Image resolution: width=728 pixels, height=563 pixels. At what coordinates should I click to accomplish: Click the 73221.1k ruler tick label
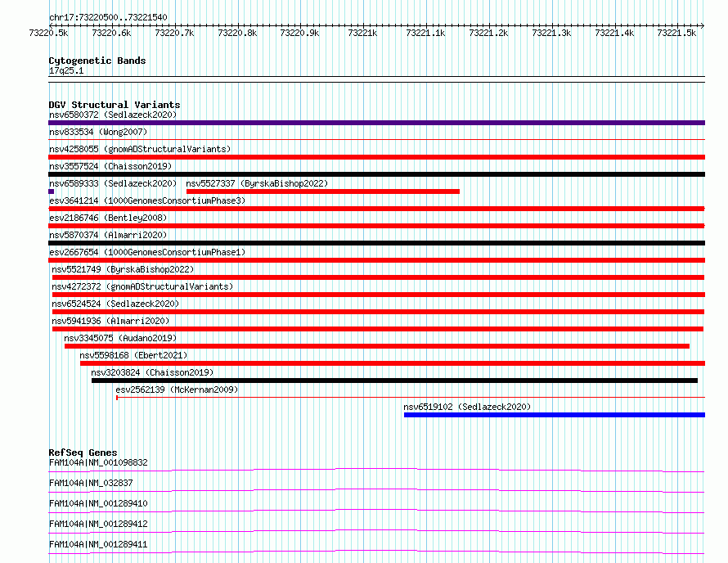(425, 33)
